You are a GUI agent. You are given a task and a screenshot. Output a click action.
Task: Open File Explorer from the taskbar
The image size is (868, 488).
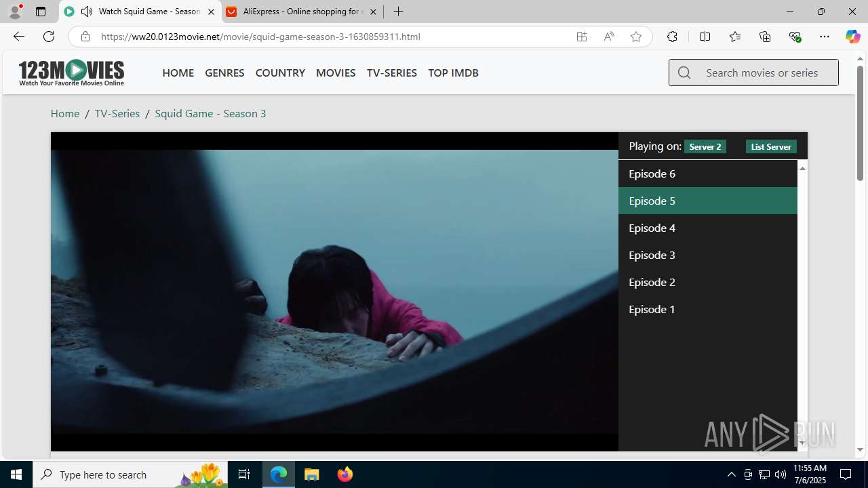tap(312, 474)
